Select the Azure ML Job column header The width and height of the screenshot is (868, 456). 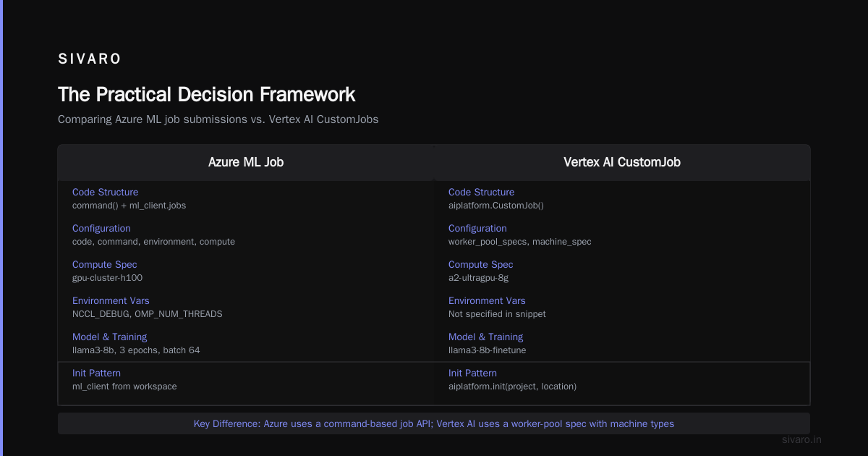[x=246, y=162]
